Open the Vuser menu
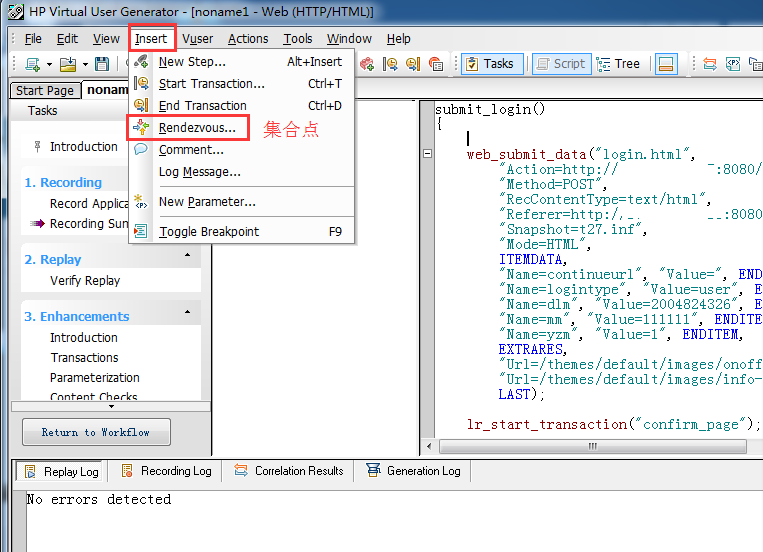This screenshot has width=763, height=552. (198, 38)
